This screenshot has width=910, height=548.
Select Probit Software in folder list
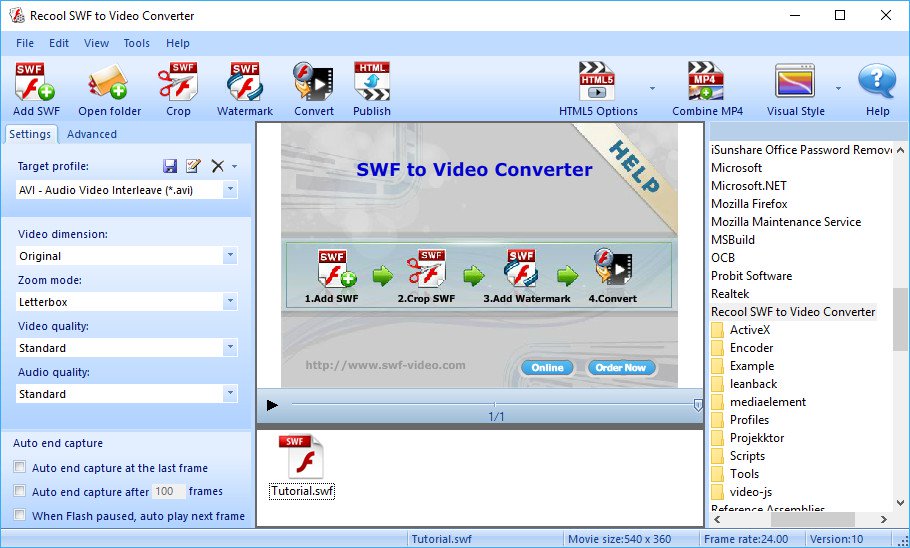pyautogui.click(x=752, y=276)
